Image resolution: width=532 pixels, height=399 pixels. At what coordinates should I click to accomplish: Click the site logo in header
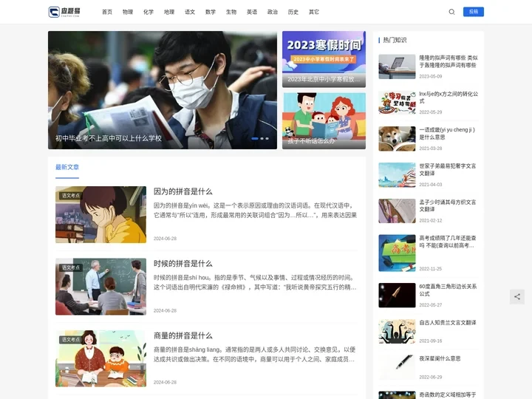[64, 12]
